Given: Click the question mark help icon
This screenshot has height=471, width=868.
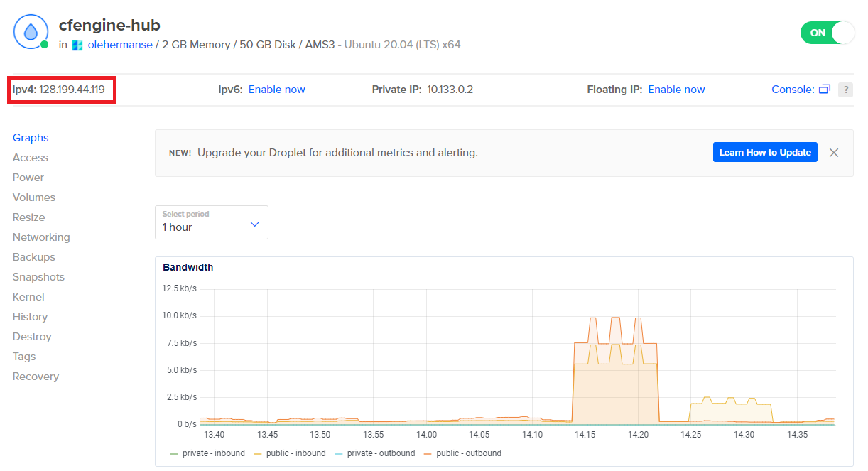Looking at the screenshot, I should click(845, 90).
